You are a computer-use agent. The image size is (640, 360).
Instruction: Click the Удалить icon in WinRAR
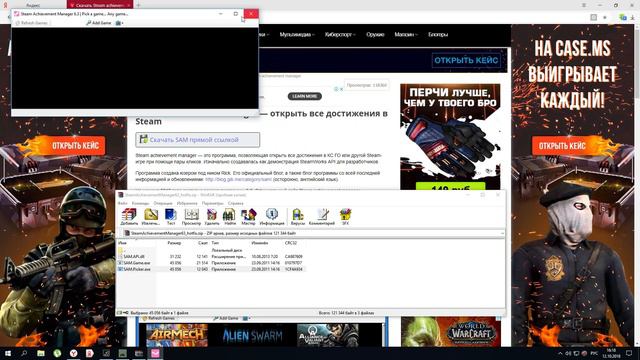coord(212,217)
